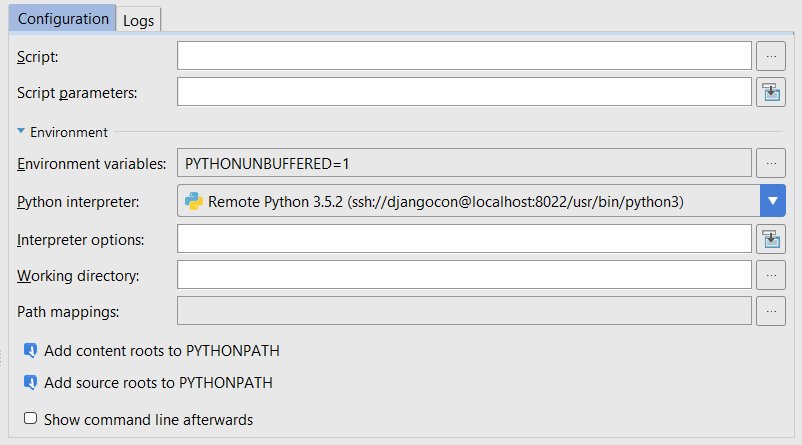Collapse the Environment section
Screen dimensions: 802x445
point(21,131)
